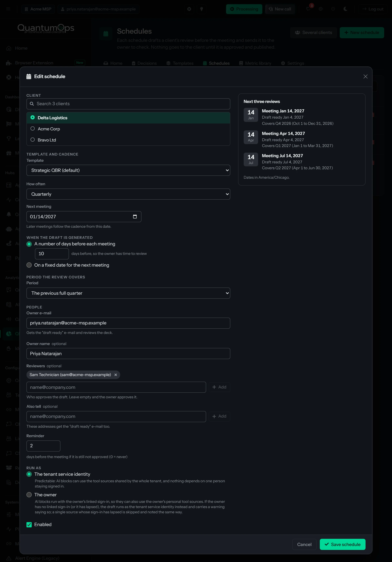Image resolution: width=392 pixels, height=562 pixels.
Task: Click the hamburger menu icon in the top bar
Action: (x=8, y=9)
